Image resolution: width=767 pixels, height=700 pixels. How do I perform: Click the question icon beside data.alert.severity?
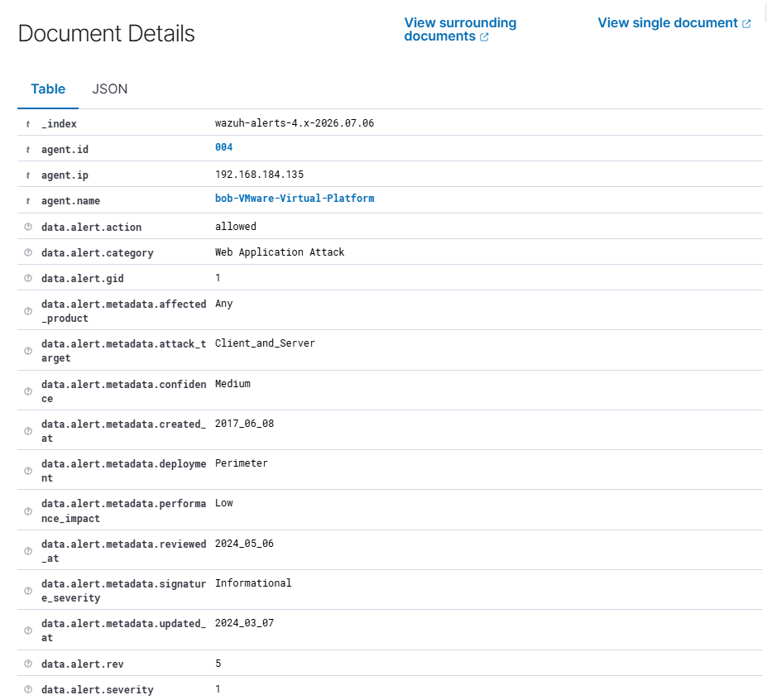[28, 689]
